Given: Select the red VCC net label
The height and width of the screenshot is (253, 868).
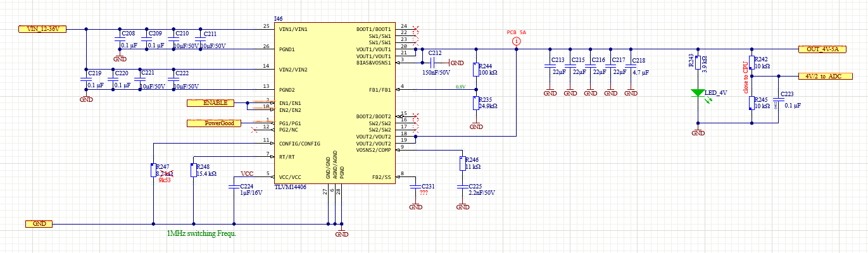Looking at the screenshot, I should tap(247, 173).
